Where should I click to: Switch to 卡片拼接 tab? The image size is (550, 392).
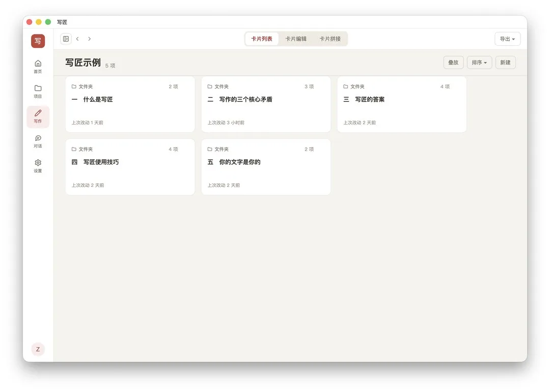(x=330, y=39)
